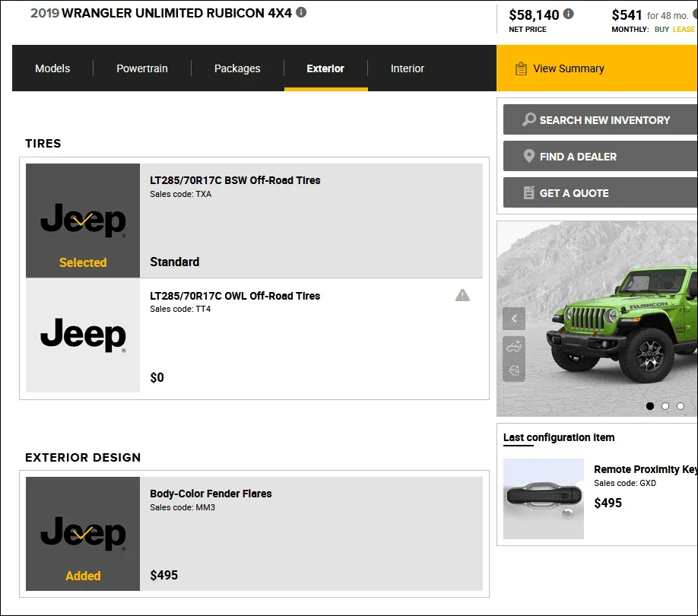This screenshot has height=616, width=698.
Task: Click the Body-Color Fender Flares title
Action: point(211,494)
